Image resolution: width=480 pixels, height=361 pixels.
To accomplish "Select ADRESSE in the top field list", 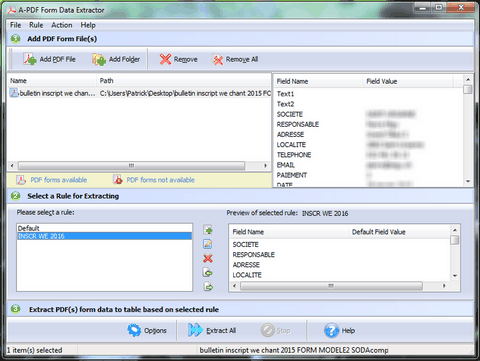I will [x=368, y=135].
